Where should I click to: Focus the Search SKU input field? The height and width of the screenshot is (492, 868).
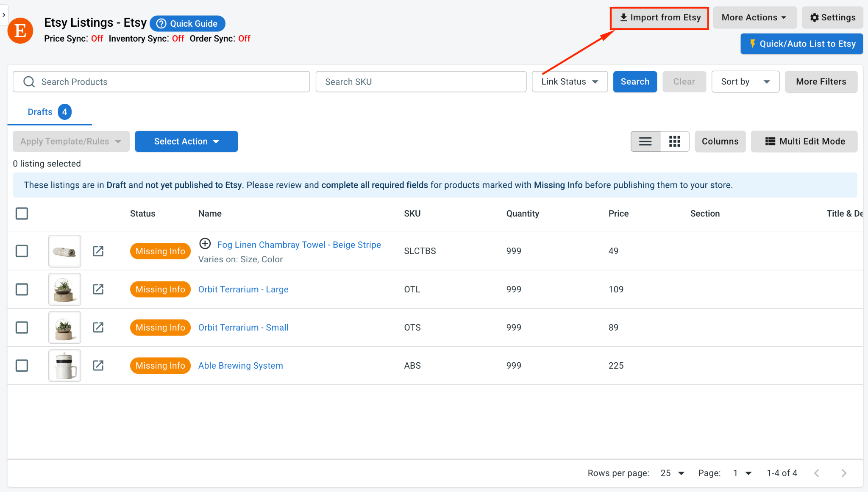[421, 82]
